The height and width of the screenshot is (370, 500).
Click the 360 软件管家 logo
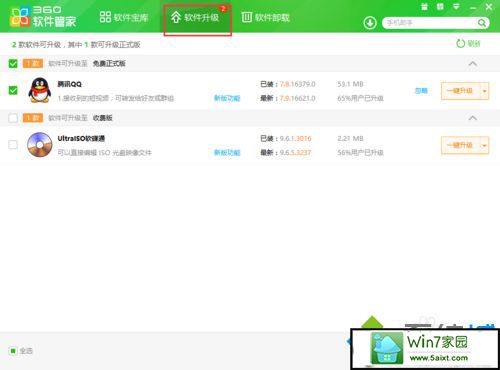pos(43,17)
